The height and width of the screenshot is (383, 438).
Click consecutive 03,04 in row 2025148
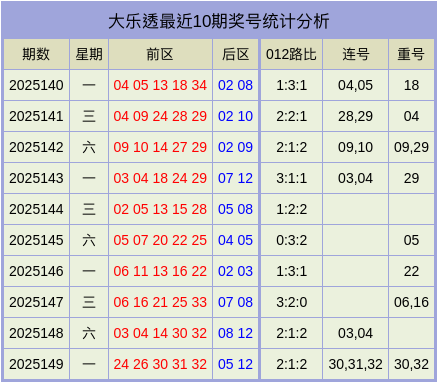(x=355, y=333)
